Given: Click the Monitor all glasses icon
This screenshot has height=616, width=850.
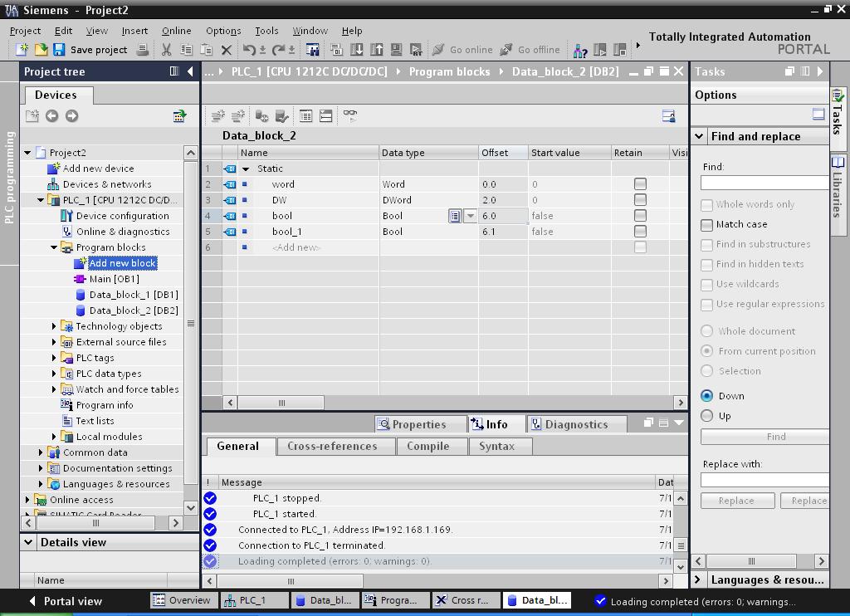Looking at the screenshot, I should coord(350,115).
